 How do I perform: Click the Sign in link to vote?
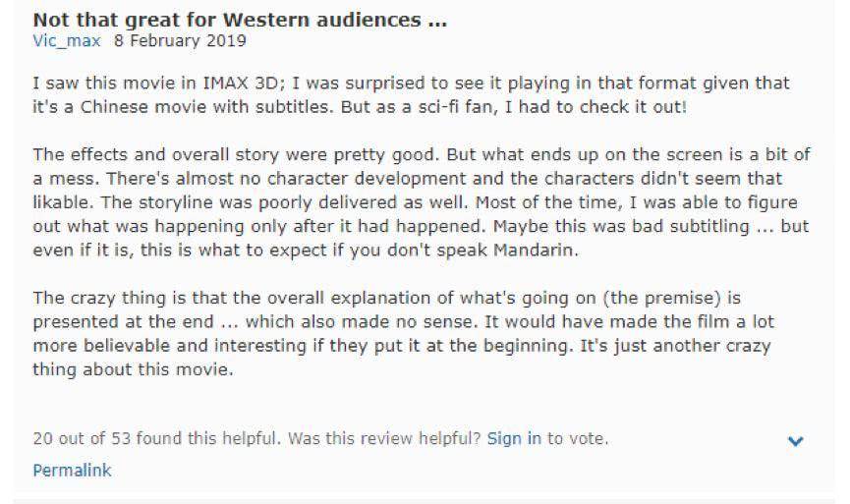coord(514,438)
